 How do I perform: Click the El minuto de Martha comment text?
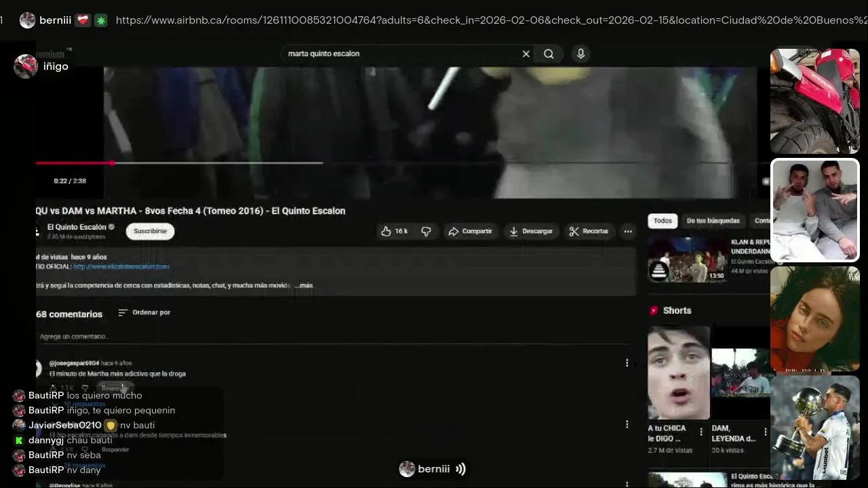[x=117, y=373]
